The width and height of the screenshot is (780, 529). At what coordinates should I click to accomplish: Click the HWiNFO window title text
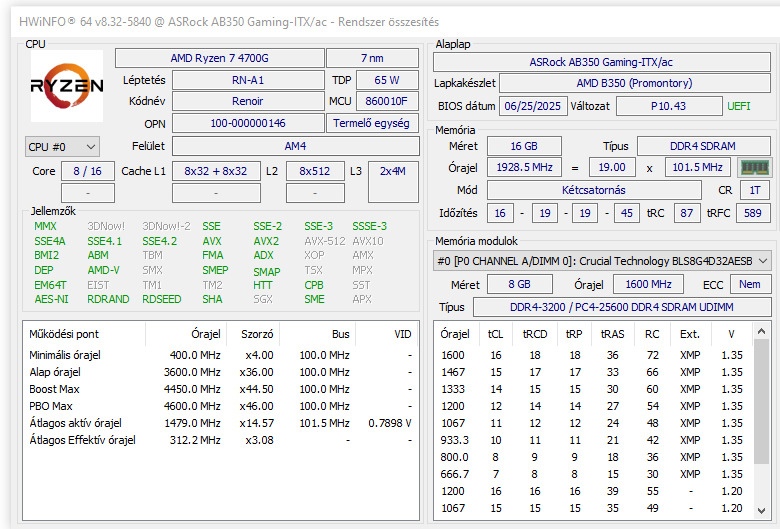point(229,22)
